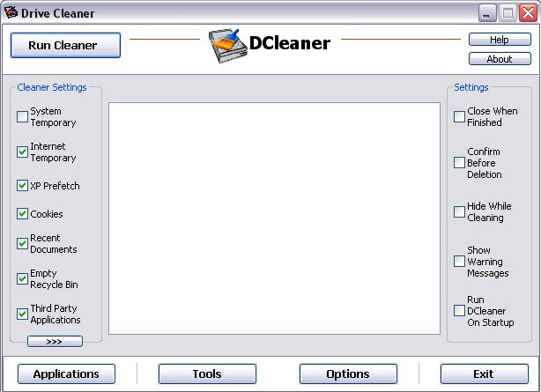Click the Exit button
This screenshot has height=392, width=541.
[484, 374]
